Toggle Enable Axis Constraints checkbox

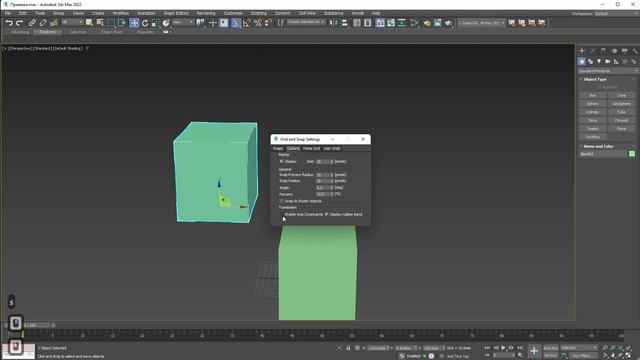pos(282,214)
